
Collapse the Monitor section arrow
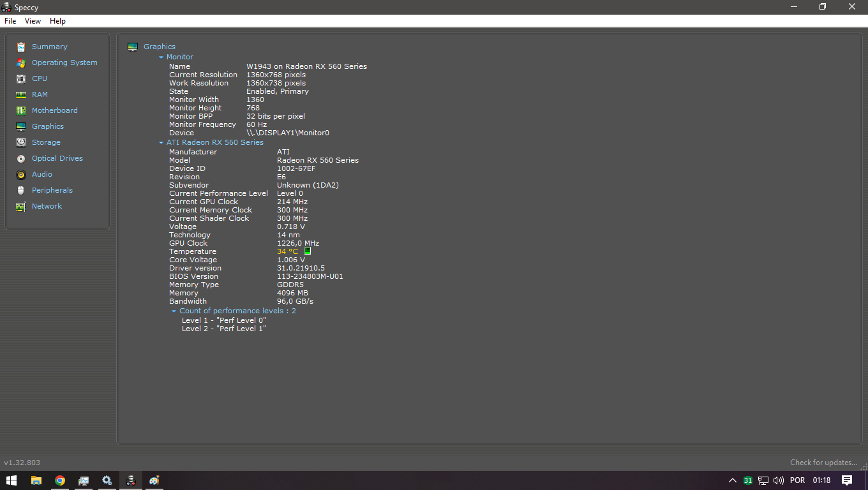[161, 57]
